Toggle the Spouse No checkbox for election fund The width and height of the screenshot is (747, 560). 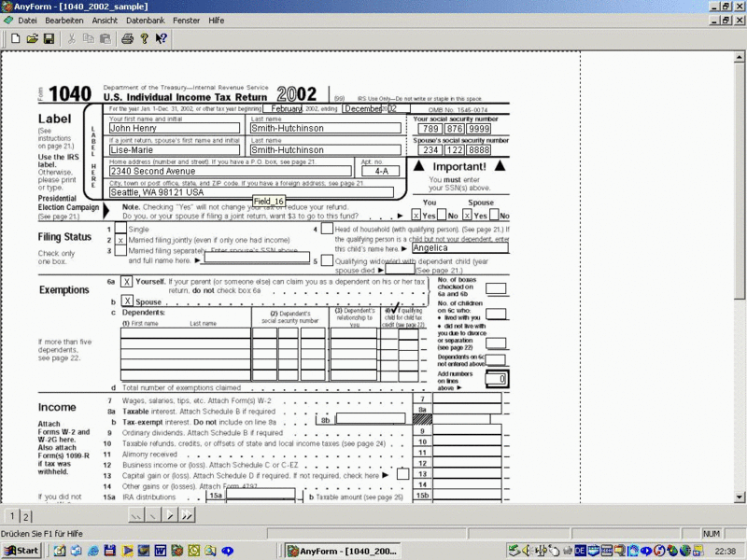(495, 215)
